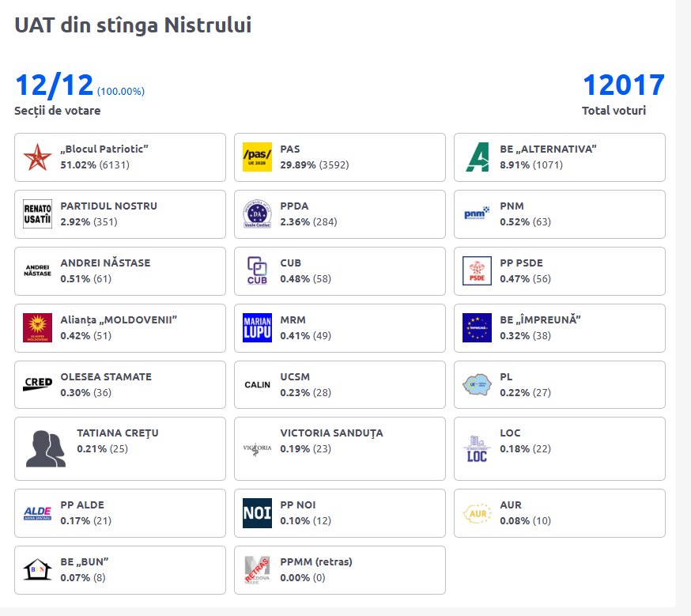Screen dimensions: 691x616
Task: Click the Marian Lupu blue logo
Action: [257, 328]
